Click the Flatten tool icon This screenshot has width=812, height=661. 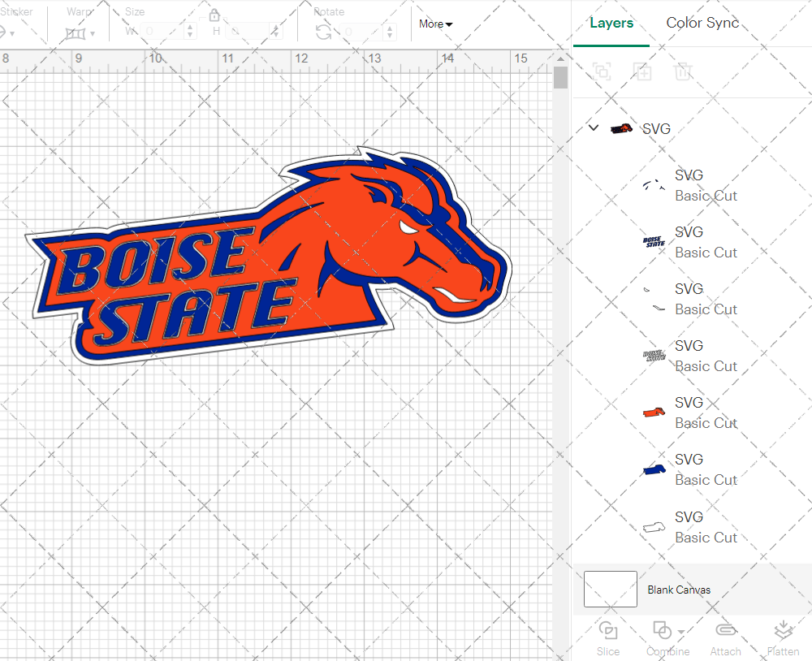pos(783,630)
